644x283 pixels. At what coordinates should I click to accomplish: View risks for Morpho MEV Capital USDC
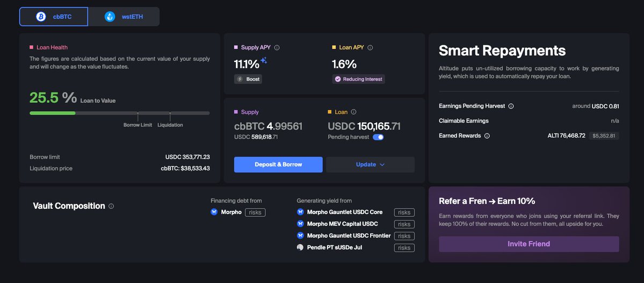404,224
